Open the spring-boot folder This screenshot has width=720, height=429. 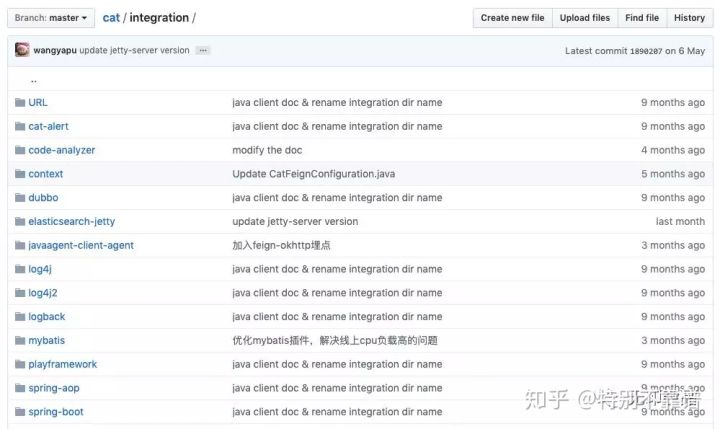56,412
